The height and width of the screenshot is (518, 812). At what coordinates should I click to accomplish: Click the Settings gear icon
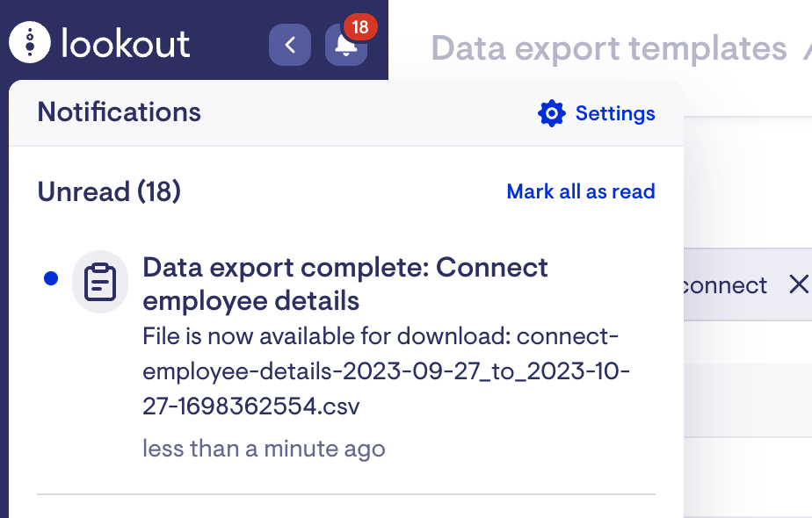click(x=552, y=112)
